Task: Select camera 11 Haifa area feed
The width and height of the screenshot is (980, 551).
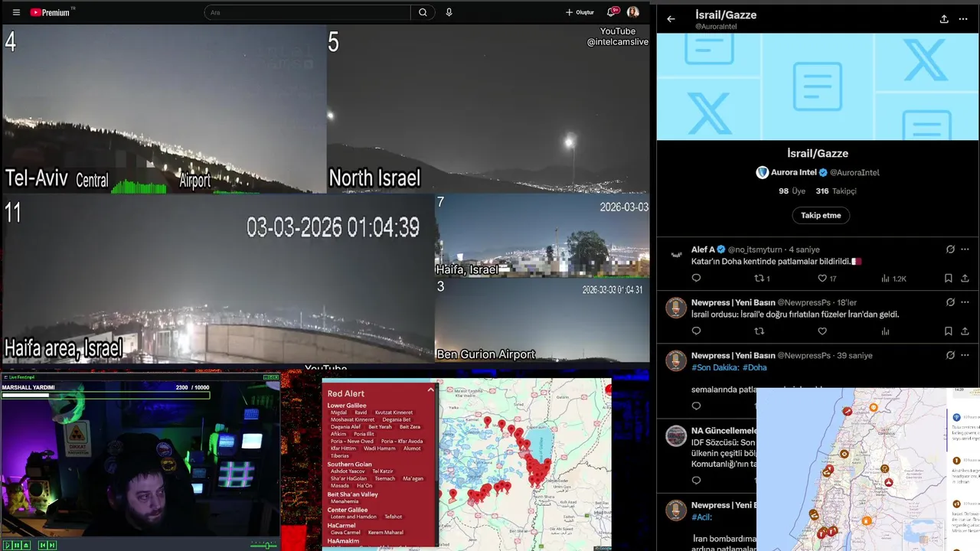Action: point(218,278)
